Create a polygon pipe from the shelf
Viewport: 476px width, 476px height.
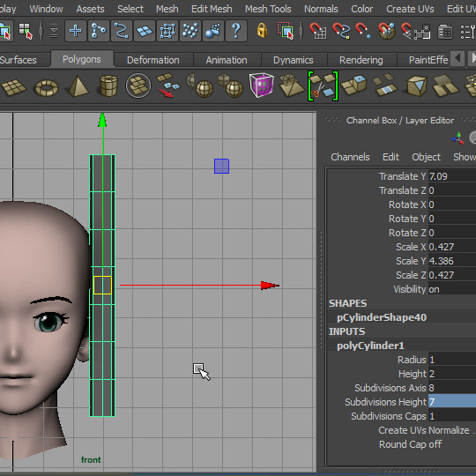point(108,86)
